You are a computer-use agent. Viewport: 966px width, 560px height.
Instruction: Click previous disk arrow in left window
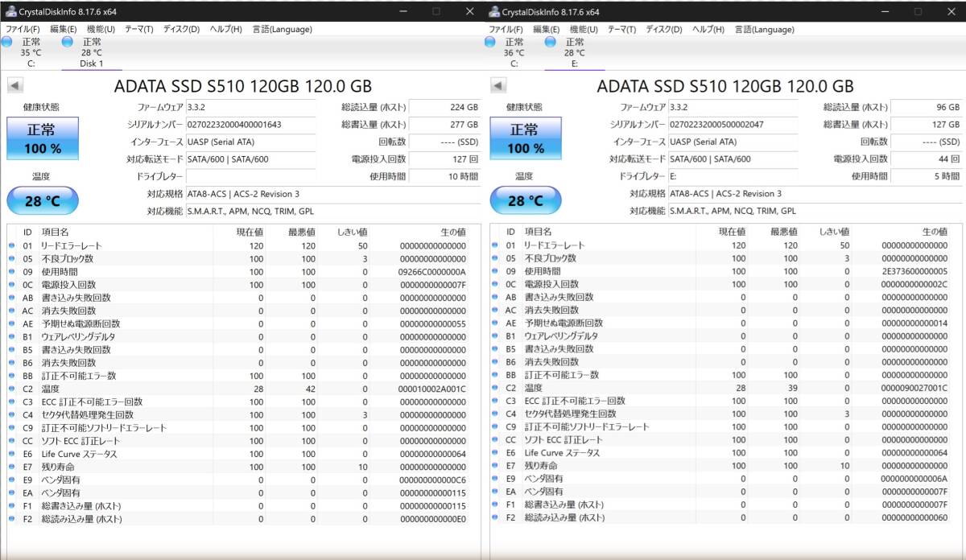(16, 86)
